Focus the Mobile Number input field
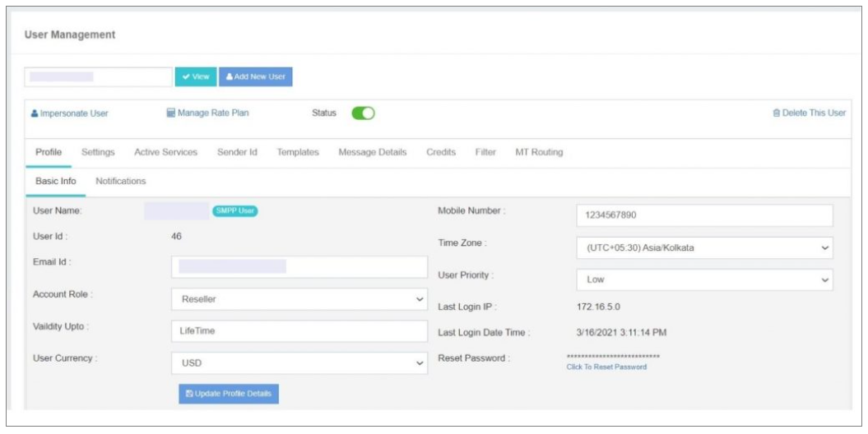 [705, 215]
